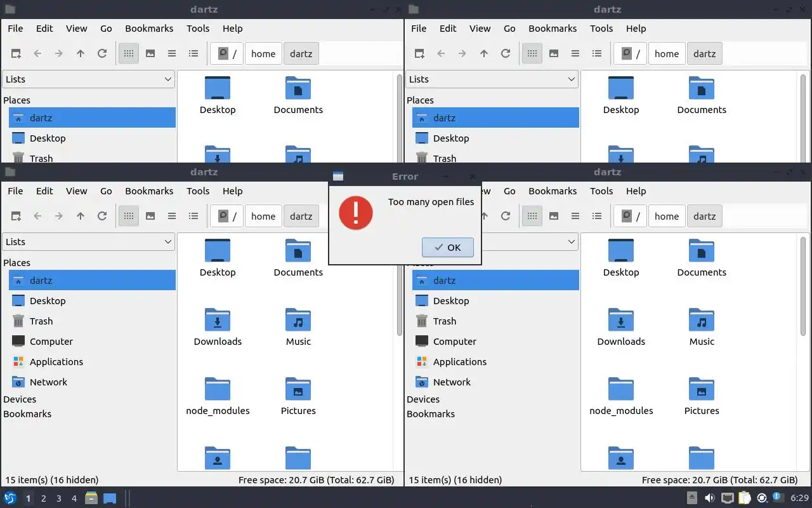Viewport: 812px width, 508px height.
Task: Open File menu in upper-left window
Action: tap(15, 29)
